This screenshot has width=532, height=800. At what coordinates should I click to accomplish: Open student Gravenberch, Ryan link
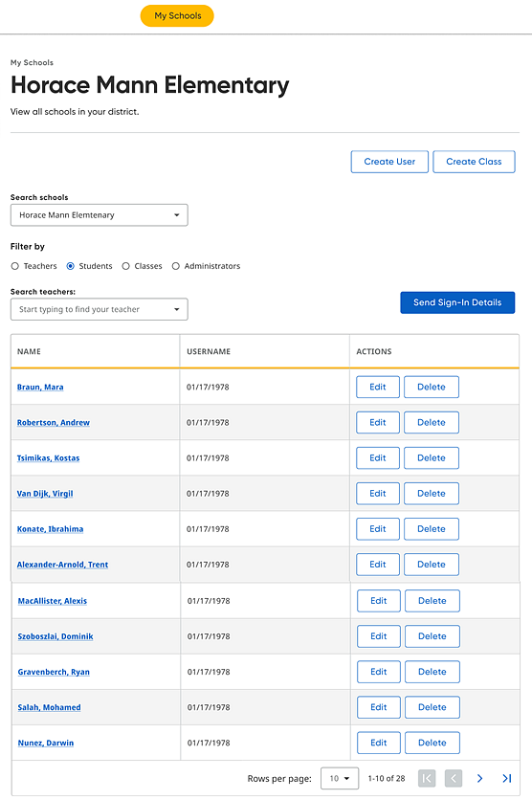click(x=54, y=672)
